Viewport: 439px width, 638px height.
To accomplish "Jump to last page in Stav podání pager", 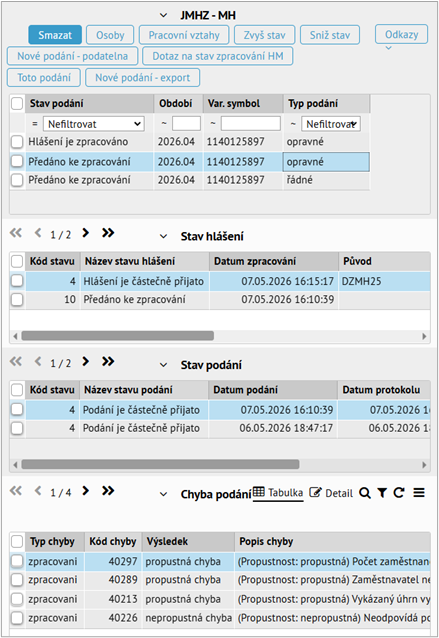I will (x=108, y=361).
